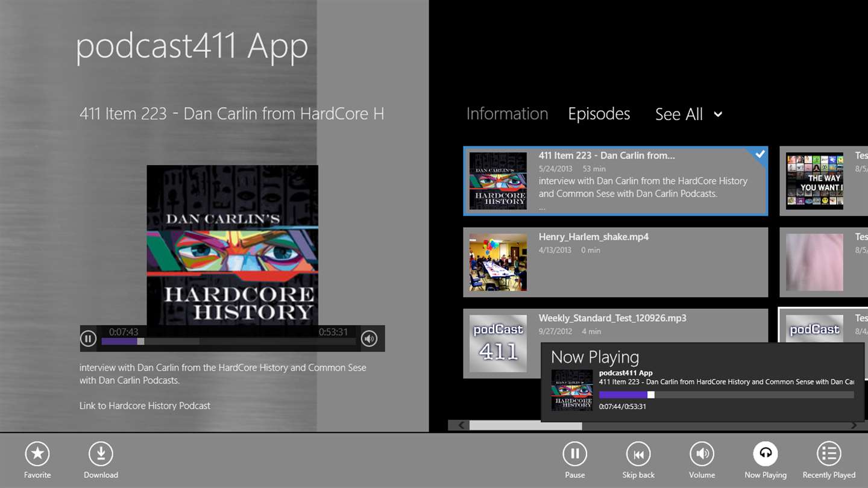This screenshot has width=868, height=488.
Task: Open 'THE WAY YOU WANT' episode thumbnail
Action: coord(814,181)
